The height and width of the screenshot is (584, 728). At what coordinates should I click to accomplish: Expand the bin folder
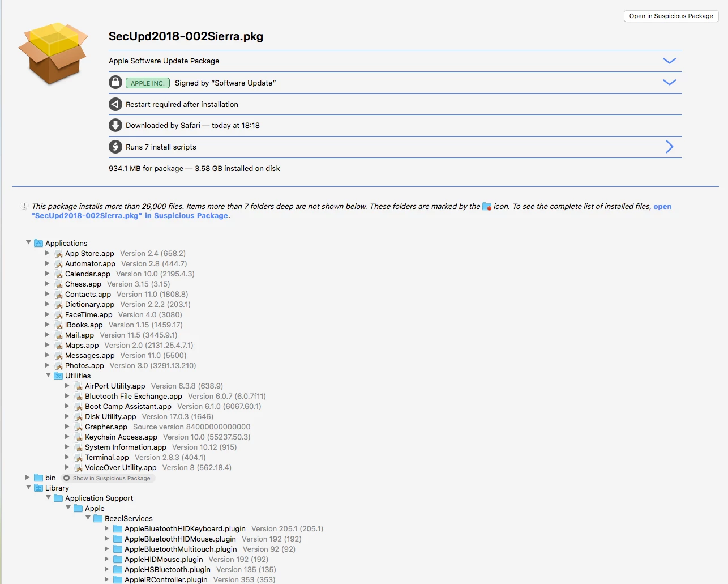28,478
